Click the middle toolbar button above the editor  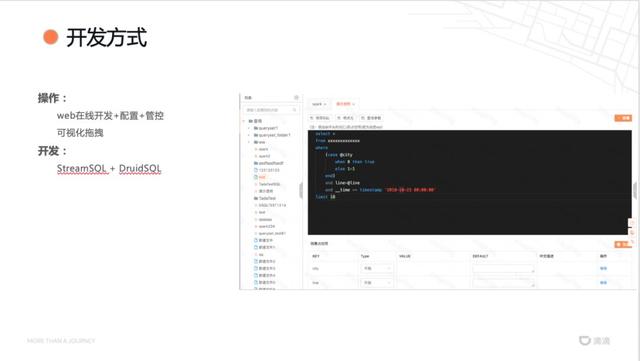[345, 118]
